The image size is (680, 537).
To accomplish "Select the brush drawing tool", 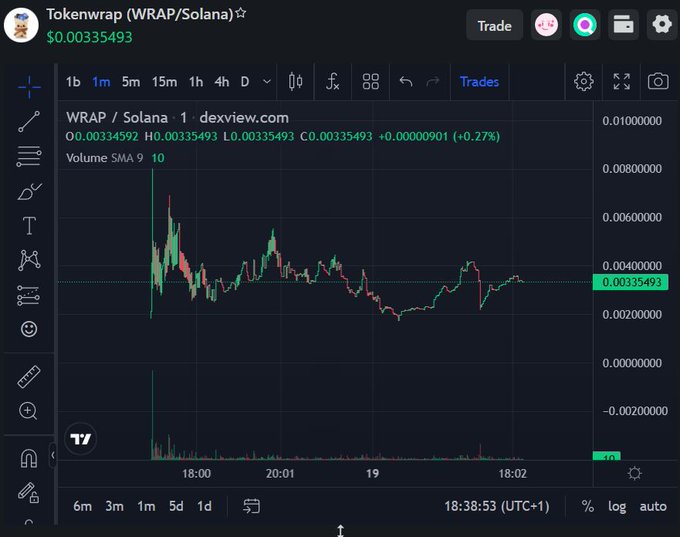I will [x=29, y=191].
